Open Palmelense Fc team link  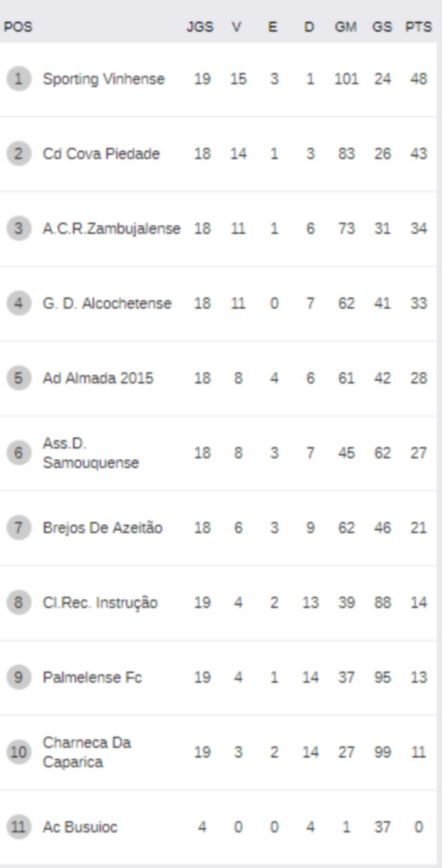tap(92, 678)
